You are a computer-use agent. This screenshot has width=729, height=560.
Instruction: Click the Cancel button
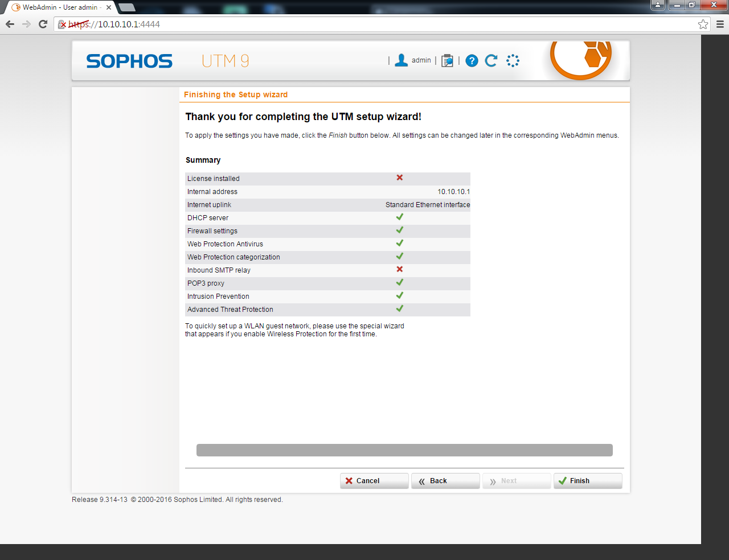click(x=374, y=481)
